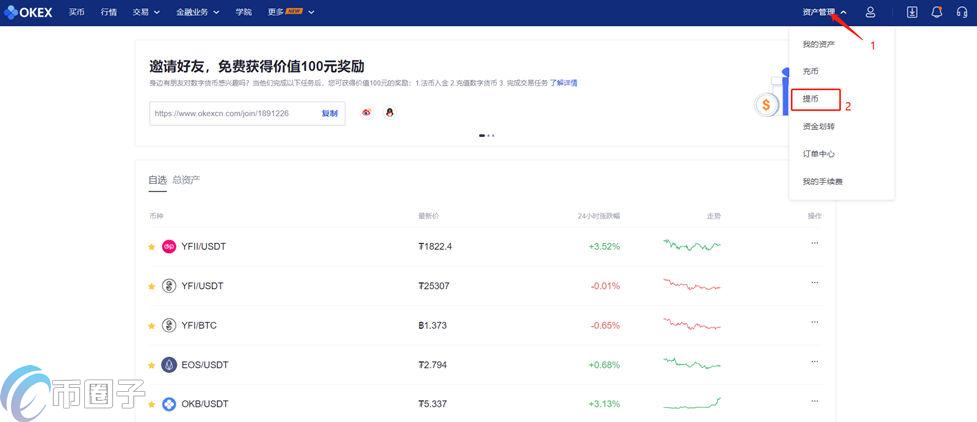977x422 pixels.
Task: Share invite via QQ penguin icon
Action: click(389, 113)
